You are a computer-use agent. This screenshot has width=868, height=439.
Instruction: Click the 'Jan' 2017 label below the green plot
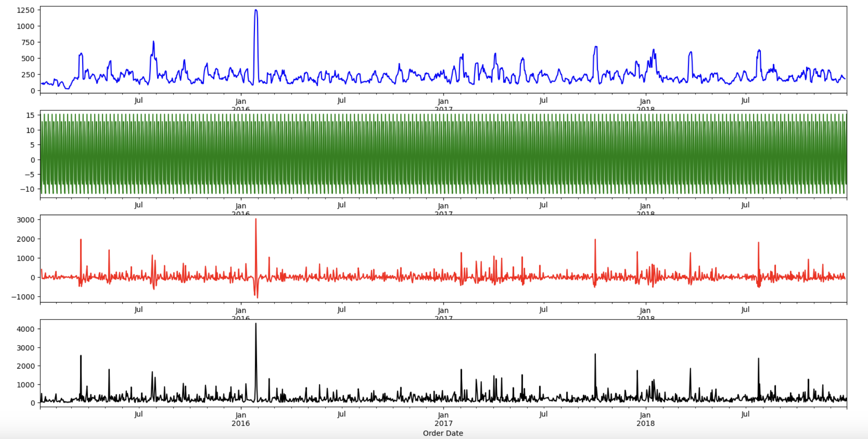tap(443, 206)
